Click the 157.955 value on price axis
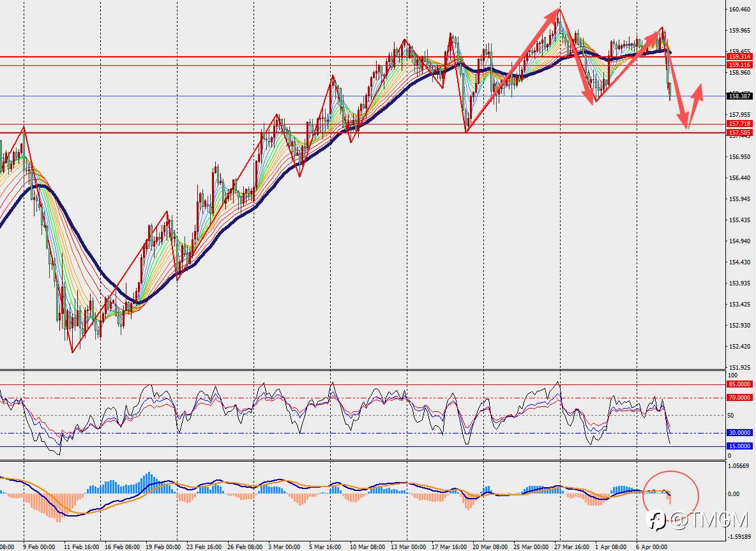Screen dimensions: 756x551 click(739, 115)
